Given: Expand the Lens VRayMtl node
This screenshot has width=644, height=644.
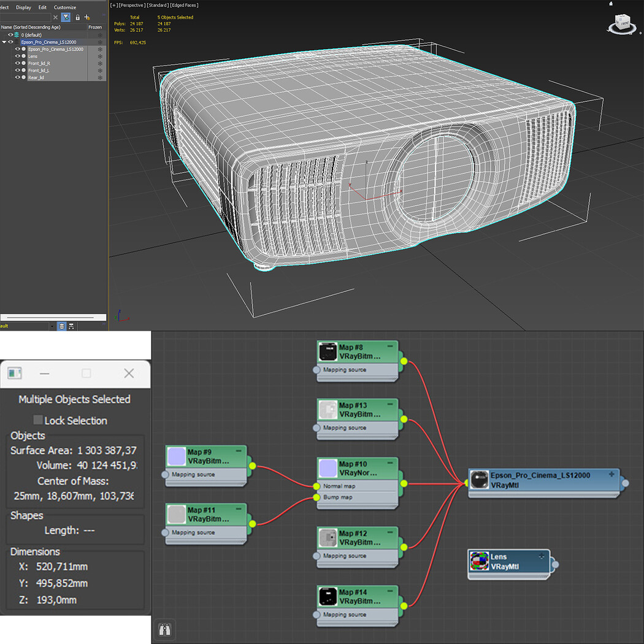Looking at the screenshot, I should point(542,556).
